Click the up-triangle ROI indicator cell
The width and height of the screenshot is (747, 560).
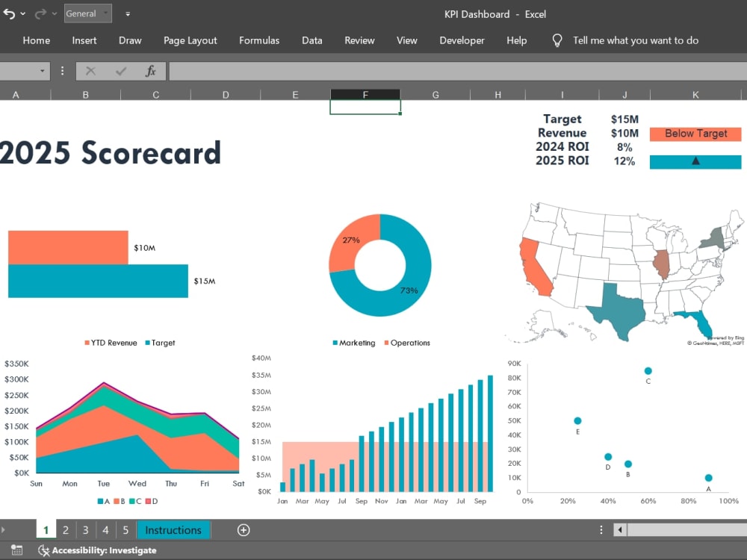click(695, 162)
